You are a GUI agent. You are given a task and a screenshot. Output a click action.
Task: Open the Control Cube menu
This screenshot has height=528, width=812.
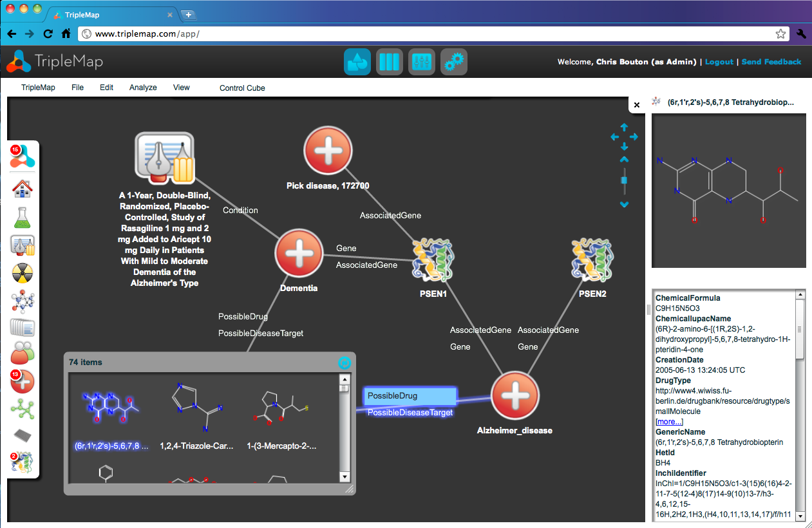click(x=242, y=88)
